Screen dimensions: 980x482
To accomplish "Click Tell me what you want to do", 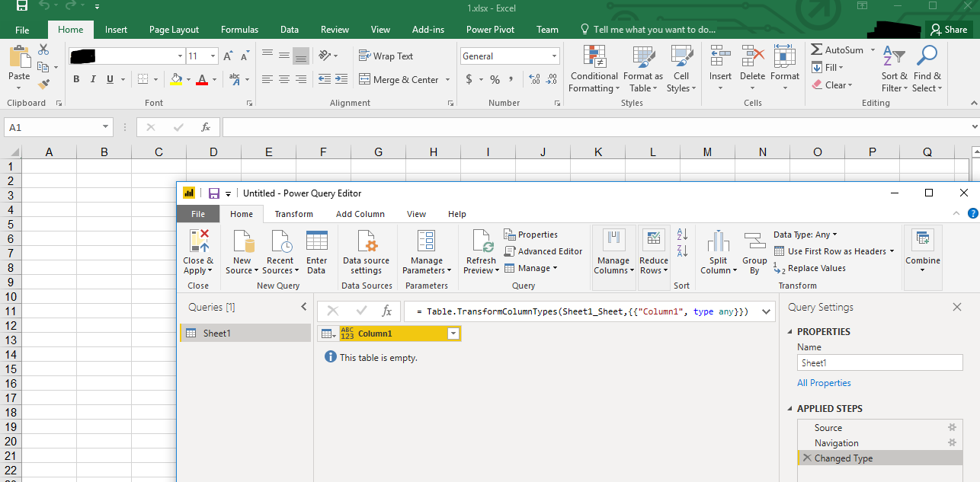I will 648,30.
